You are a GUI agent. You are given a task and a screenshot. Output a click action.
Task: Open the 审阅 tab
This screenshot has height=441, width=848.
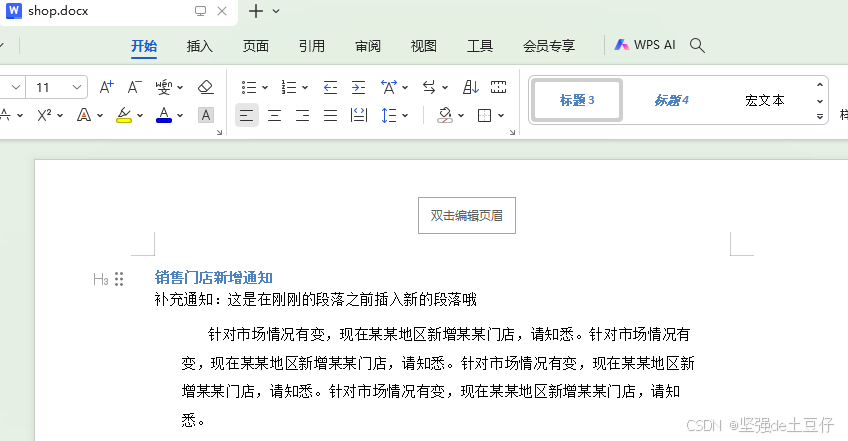click(368, 46)
